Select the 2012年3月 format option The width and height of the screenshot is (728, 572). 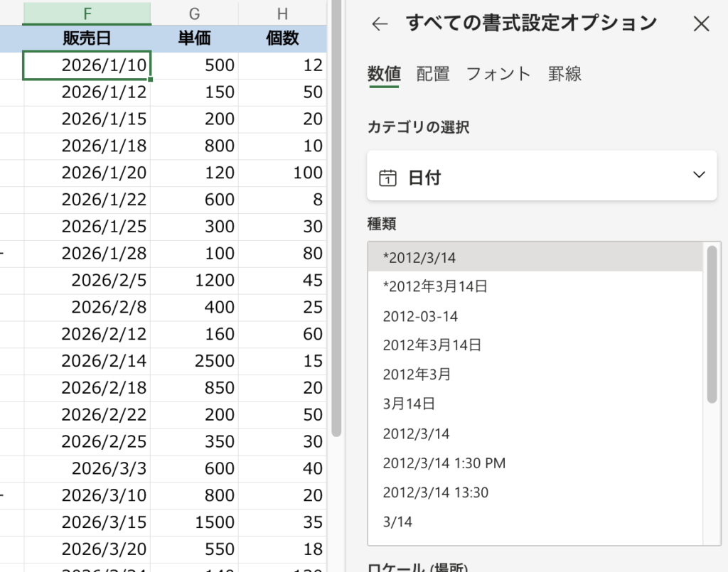point(417,374)
